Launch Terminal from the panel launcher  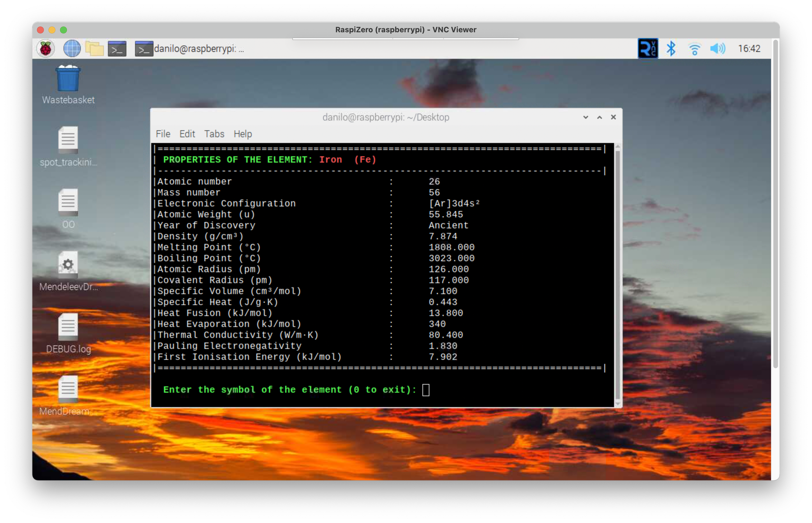click(x=117, y=49)
